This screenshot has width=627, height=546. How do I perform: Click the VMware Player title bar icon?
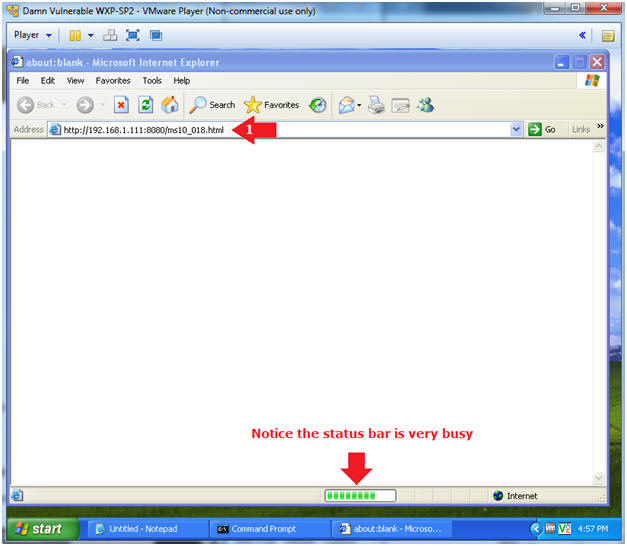point(13,11)
